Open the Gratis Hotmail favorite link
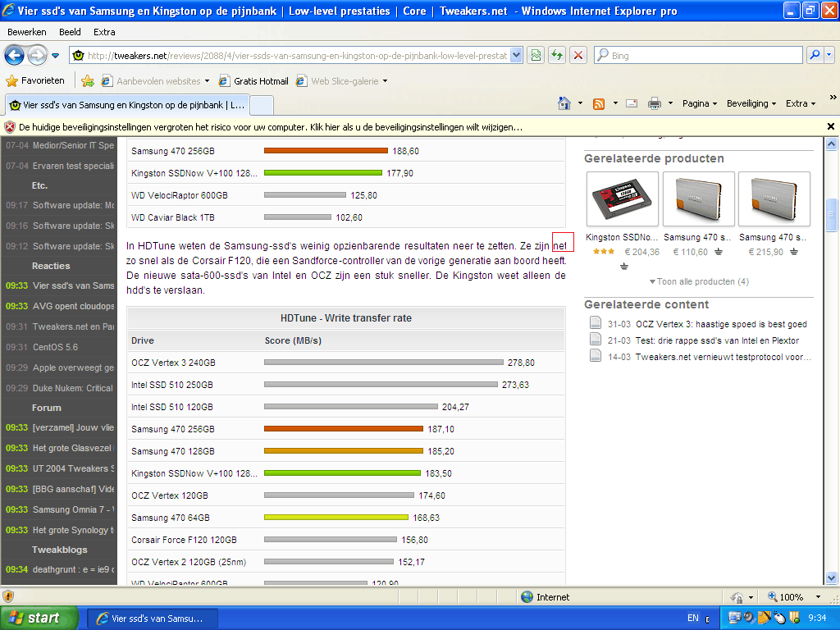Image resolution: width=840 pixels, height=630 pixels. coord(254,81)
